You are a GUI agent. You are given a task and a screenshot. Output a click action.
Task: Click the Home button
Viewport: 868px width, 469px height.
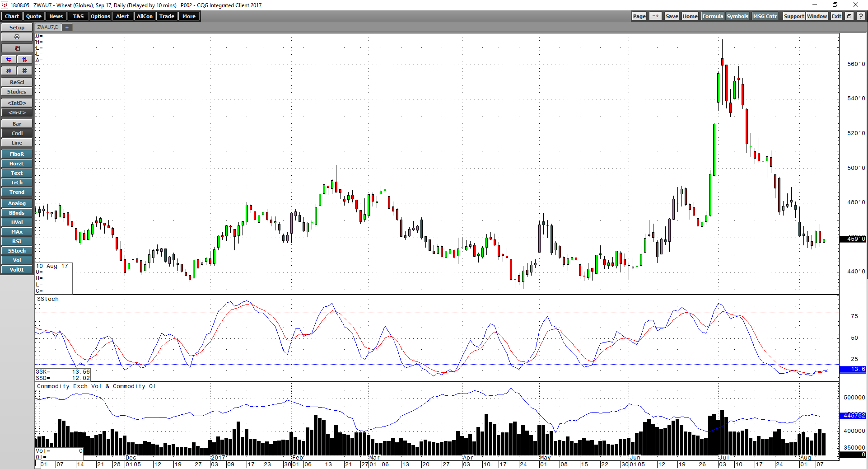coord(690,16)
